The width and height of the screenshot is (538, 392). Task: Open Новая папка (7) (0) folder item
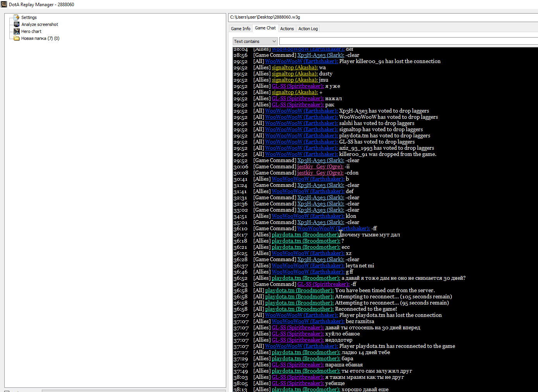coord(40,38)
